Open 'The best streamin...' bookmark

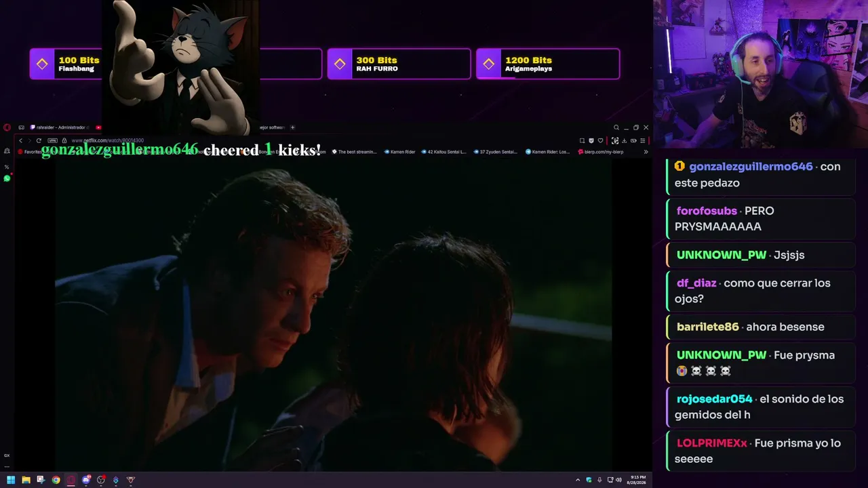pyautogui.click(x=354, y=152)
